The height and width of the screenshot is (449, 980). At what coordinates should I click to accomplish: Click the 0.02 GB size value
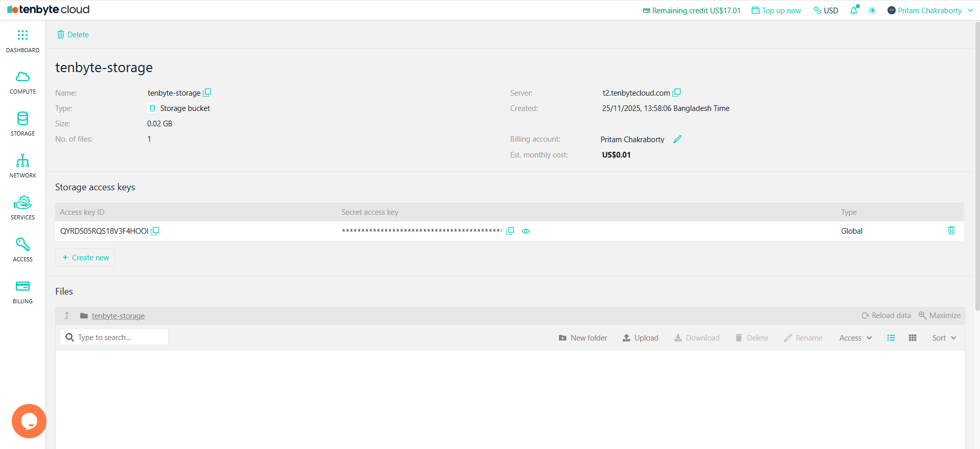160,124
